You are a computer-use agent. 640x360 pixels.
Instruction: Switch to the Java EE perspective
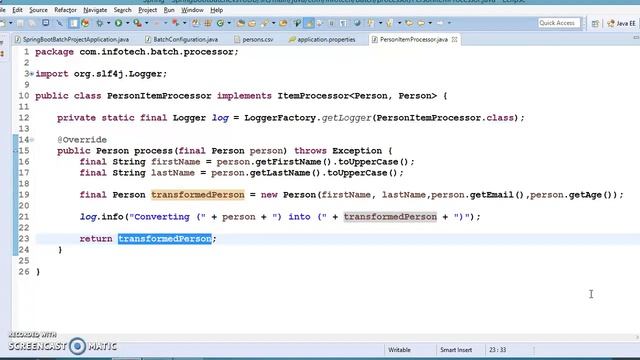(x=621, y=23)
